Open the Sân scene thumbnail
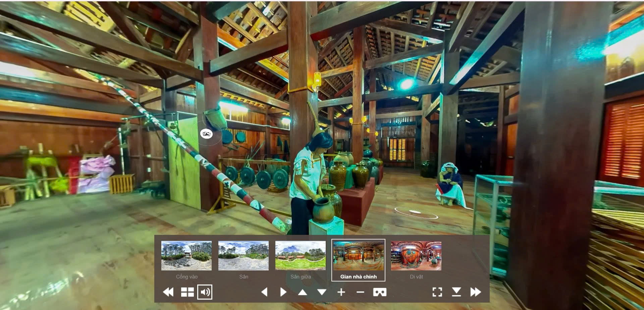Screen dimensions: 644x310 (244, 256)
